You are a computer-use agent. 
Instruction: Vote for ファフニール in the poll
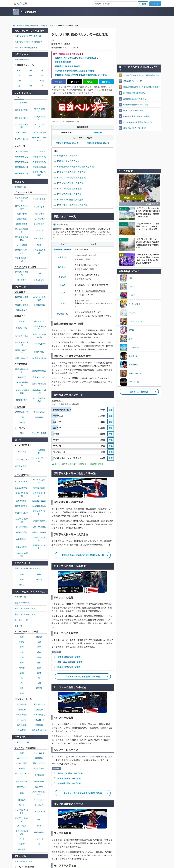110,452
